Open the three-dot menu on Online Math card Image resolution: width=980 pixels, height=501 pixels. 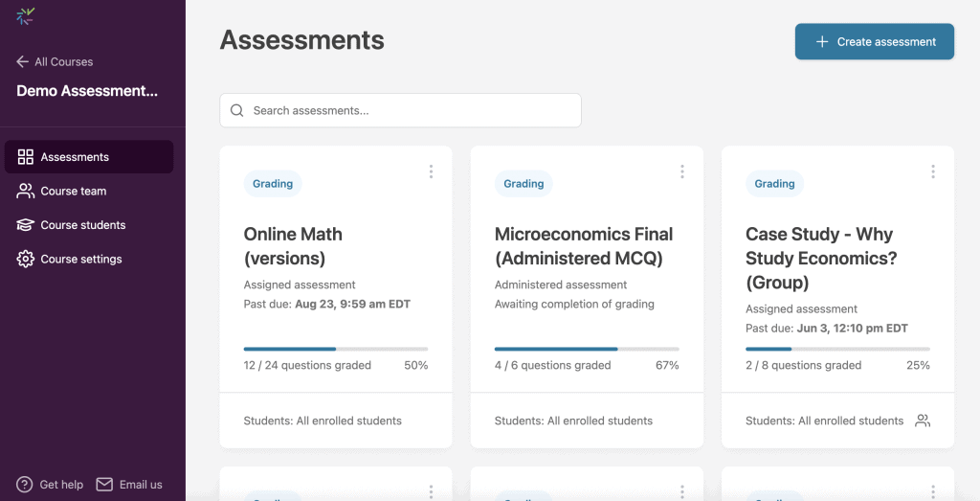(431, 171)
